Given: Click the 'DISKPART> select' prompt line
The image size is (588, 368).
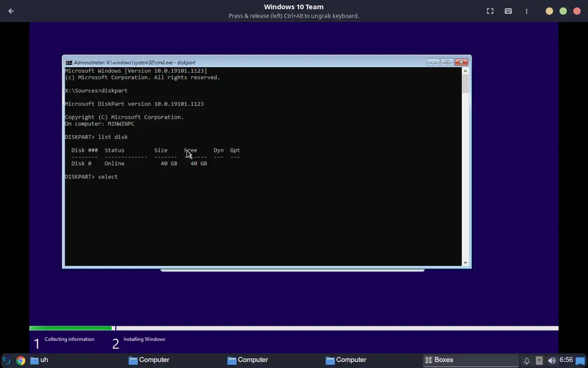Looking at the screenshot, I should [x=91, y=177].
